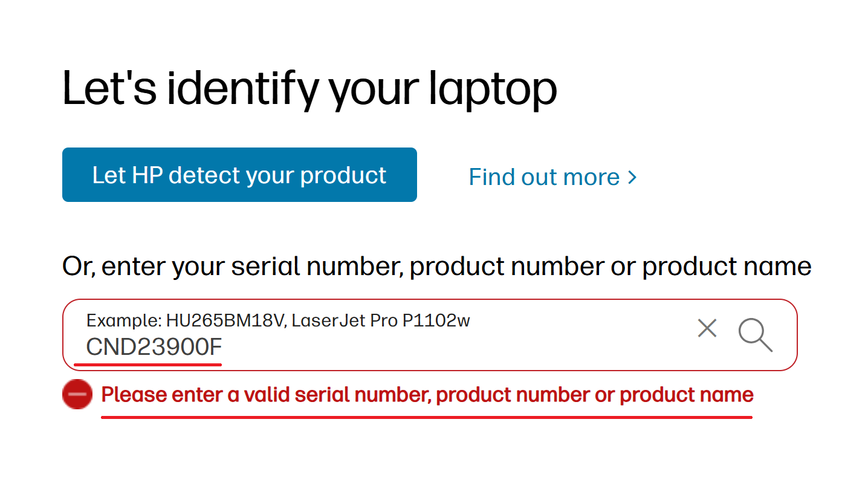Image resolution: width=868 pixels, height=477 pixels.
Task: Click the Example placeholder label in the field
Action: (x=123, y=320)
